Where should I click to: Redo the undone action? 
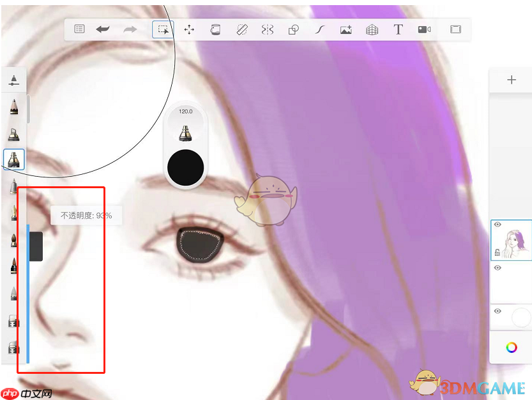pyautogui.click(x=130, y=29)
